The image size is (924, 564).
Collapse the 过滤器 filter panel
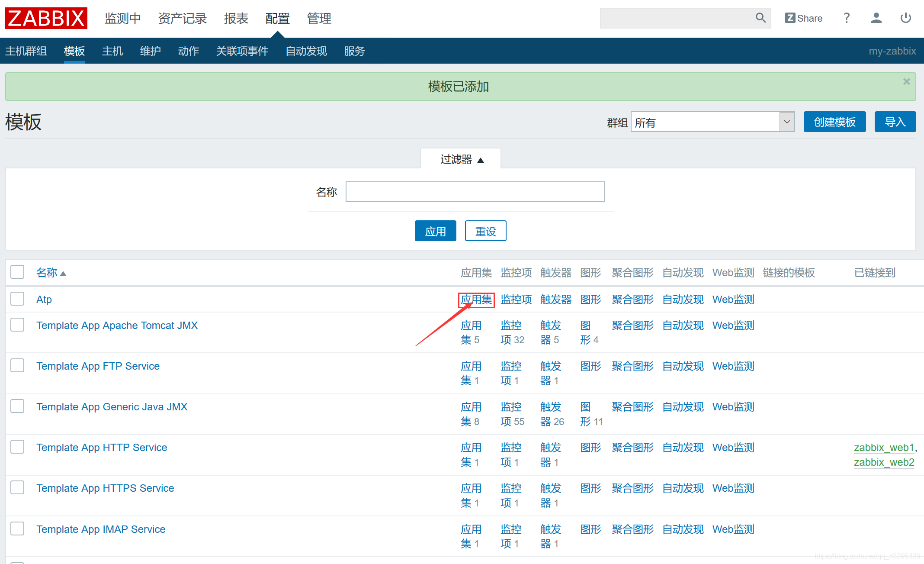click(x=461, y=159)
